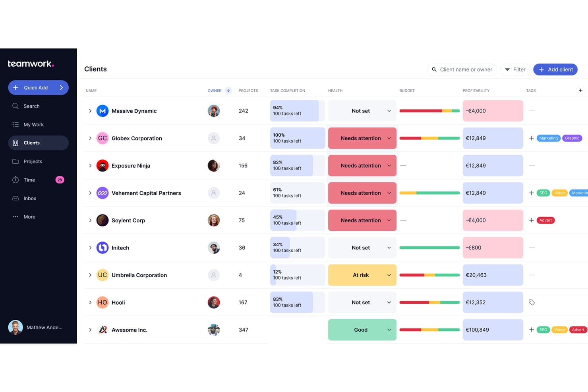The image size is (588, 392).
Task: Open the owner avatar for Massive Dynamic
Action: [214, 111]
